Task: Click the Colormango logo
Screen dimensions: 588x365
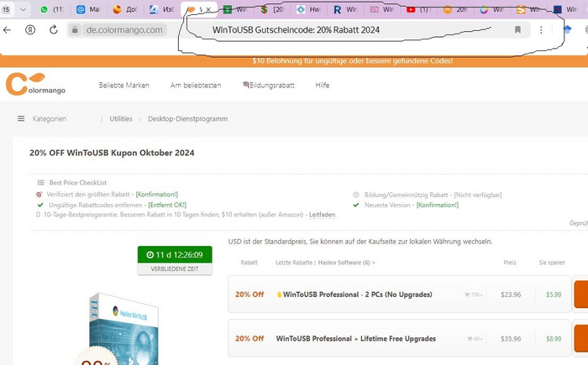Action: click(x=35, y=84)
